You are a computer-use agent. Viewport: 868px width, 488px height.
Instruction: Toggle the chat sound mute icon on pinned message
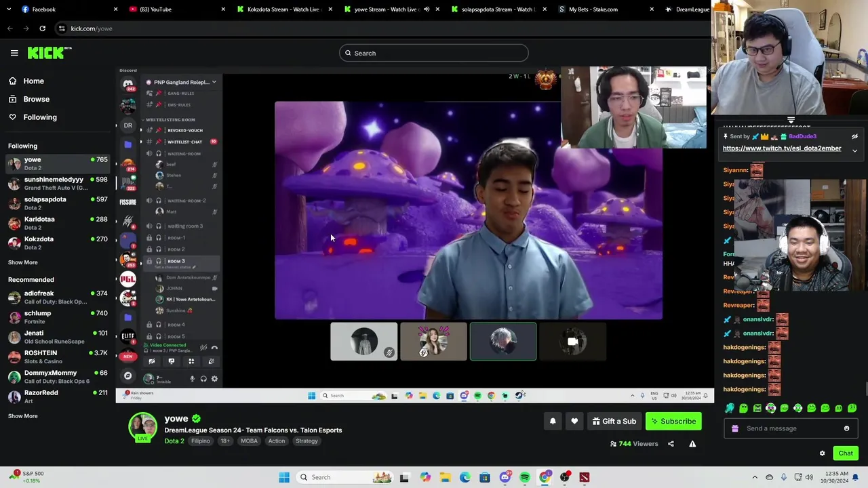(x=854, y=136)
